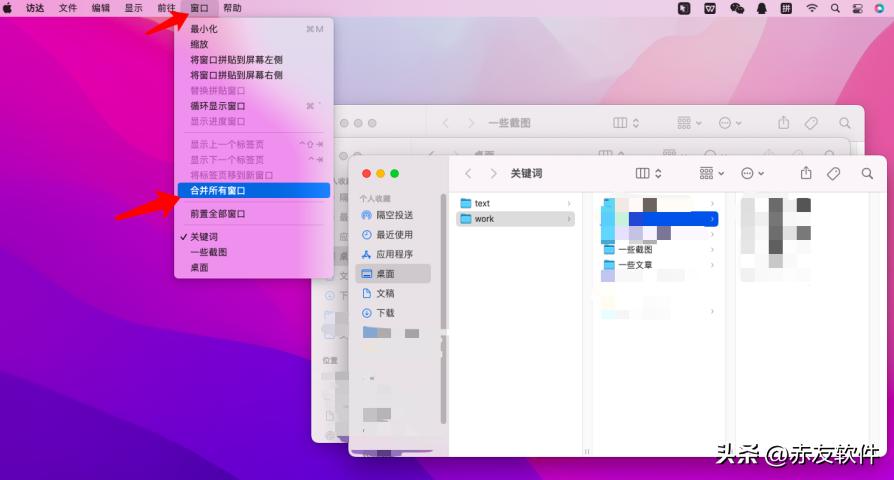Screen dimensions: 894x480
Task: Click the WPS icon in menu bar
Action: point(710,8)
